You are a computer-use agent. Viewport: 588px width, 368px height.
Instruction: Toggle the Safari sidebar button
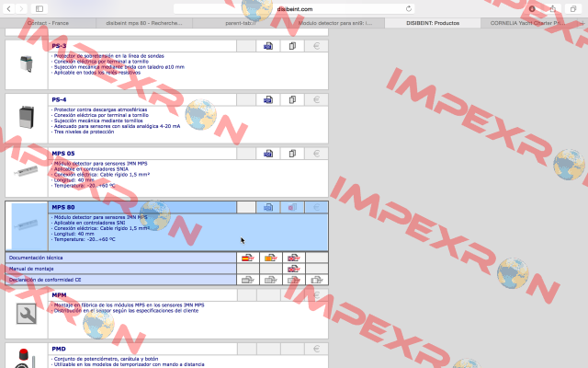point(40,8)
